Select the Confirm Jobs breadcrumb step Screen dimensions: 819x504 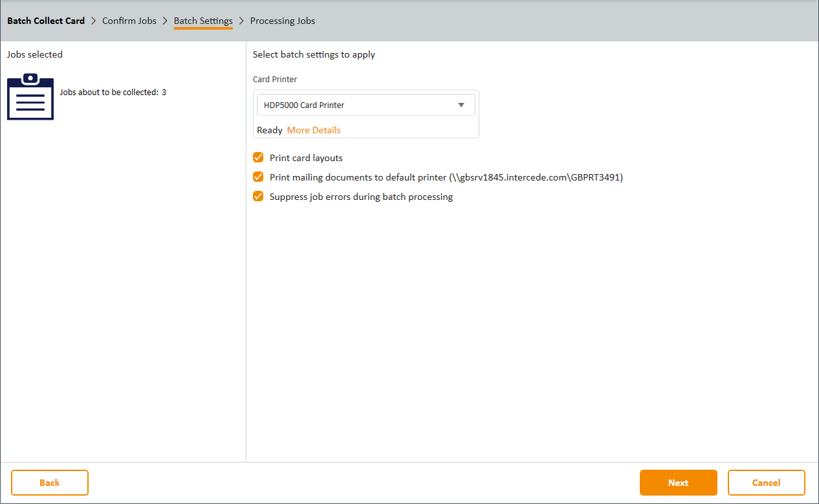click(x=129, y=21)
